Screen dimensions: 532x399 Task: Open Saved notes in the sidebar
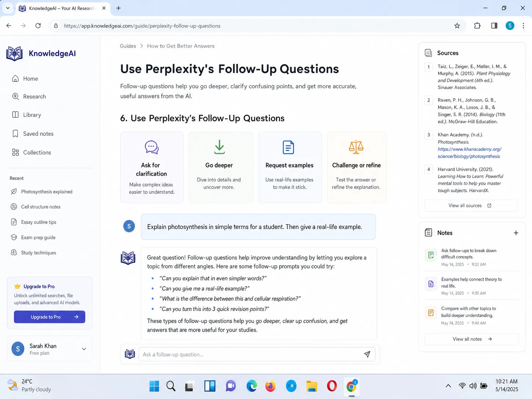click(33, 134)
